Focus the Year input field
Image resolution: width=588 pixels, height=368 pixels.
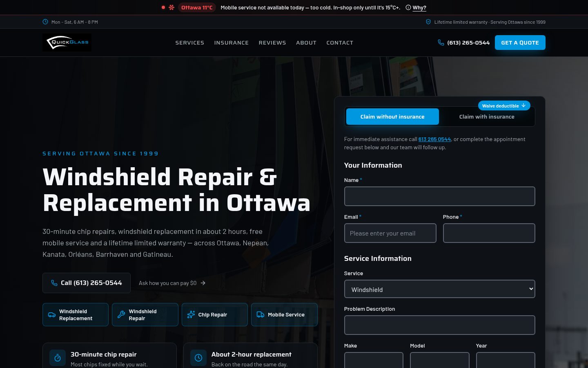coord(506,360)
